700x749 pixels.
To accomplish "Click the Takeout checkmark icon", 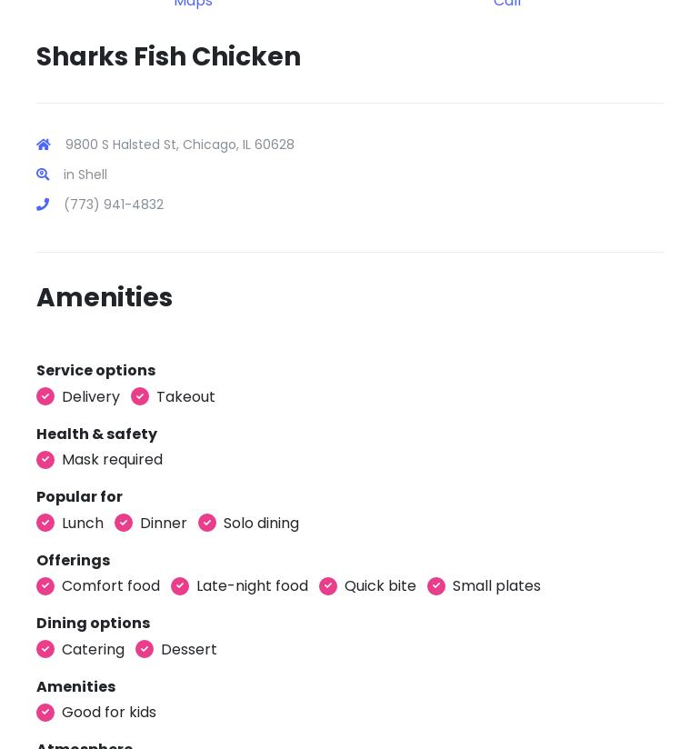I will (x=140, y=396).
